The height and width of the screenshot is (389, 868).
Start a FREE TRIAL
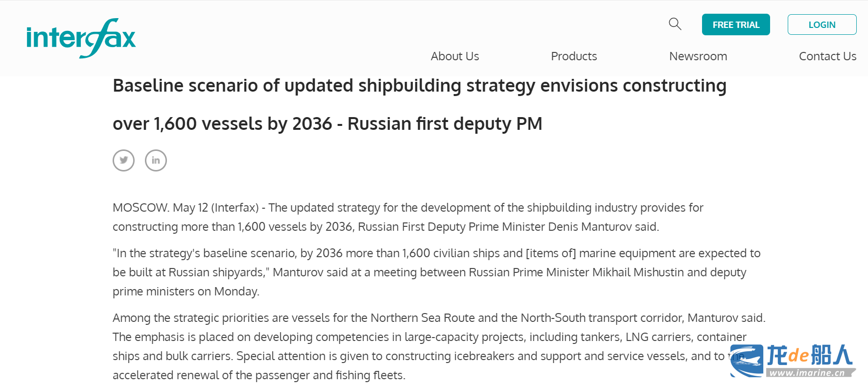click(736, 24)
